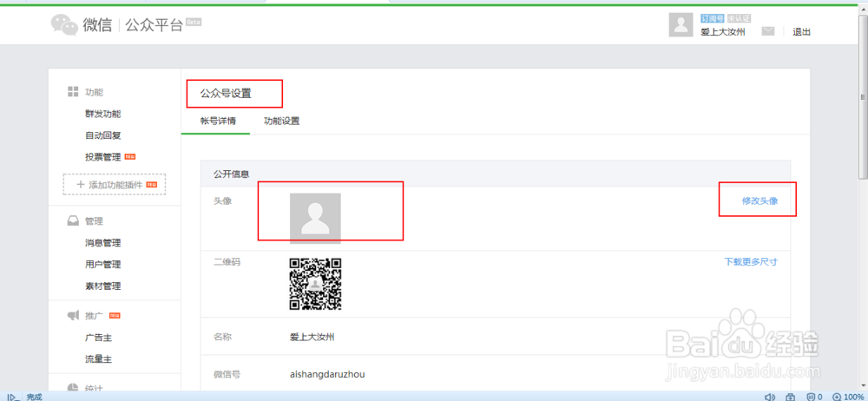Click the New badge next to 投票管理

click(x=130, y=157)
